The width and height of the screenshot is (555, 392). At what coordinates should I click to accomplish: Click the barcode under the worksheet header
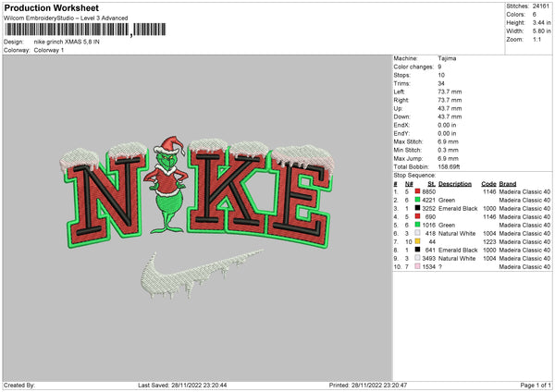(85, 30)
